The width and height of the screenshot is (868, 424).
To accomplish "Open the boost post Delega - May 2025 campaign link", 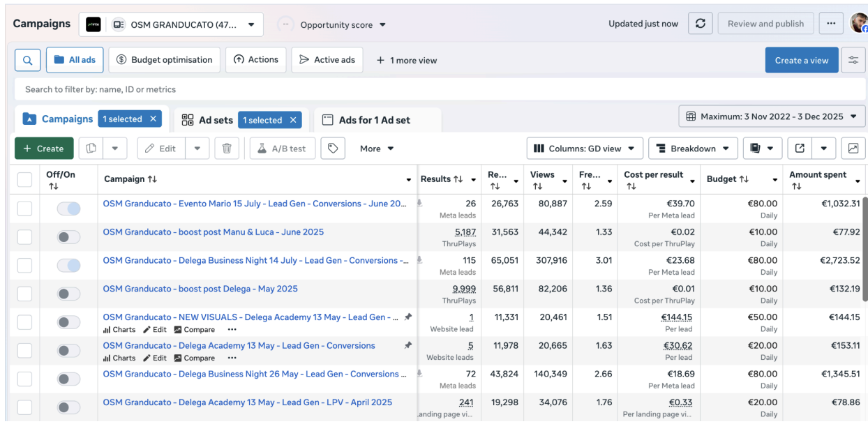I will 200,289.
